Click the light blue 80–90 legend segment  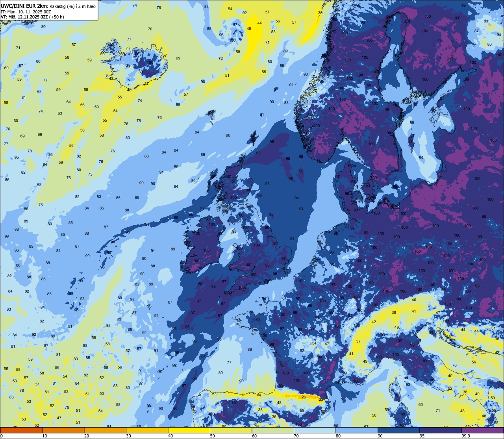pos(357,430)
